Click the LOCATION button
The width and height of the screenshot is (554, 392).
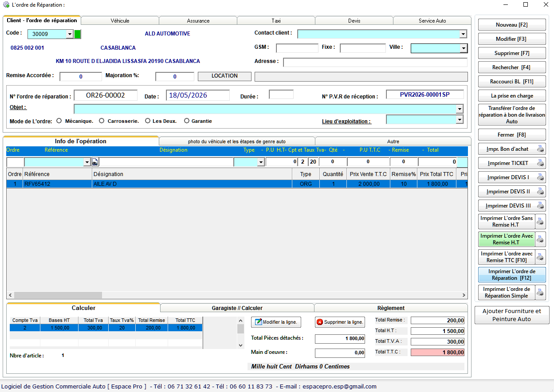tap(224, 76)
